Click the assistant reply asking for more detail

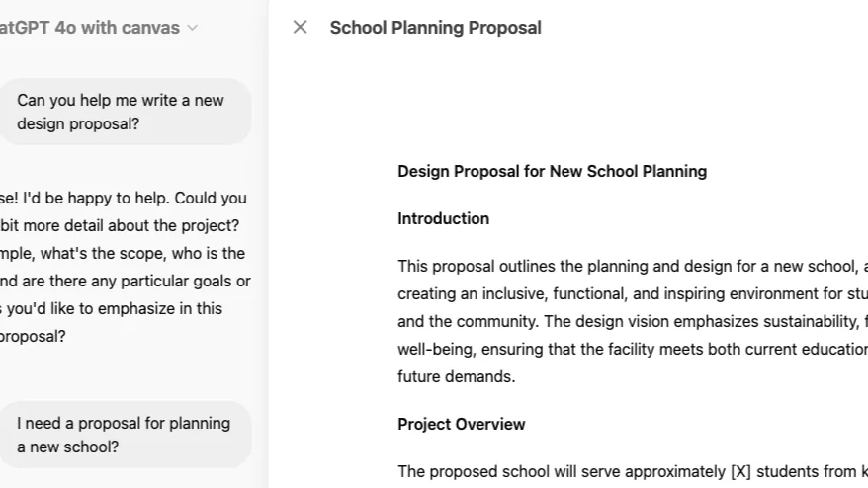point(124,267)
